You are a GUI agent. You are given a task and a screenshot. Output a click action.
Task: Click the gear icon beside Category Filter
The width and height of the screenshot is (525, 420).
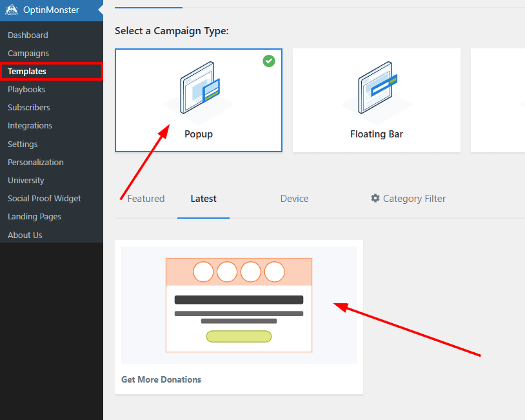coord(375,198)
